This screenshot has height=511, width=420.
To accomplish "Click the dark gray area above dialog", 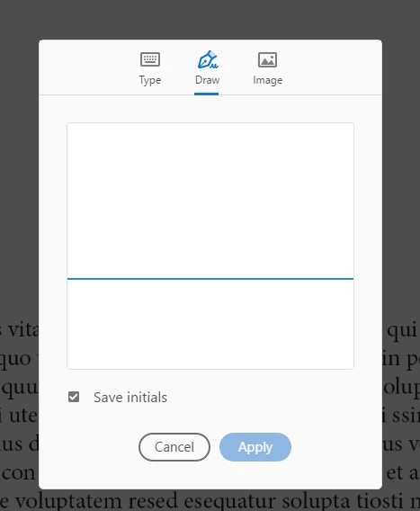I will click(210, 20).
